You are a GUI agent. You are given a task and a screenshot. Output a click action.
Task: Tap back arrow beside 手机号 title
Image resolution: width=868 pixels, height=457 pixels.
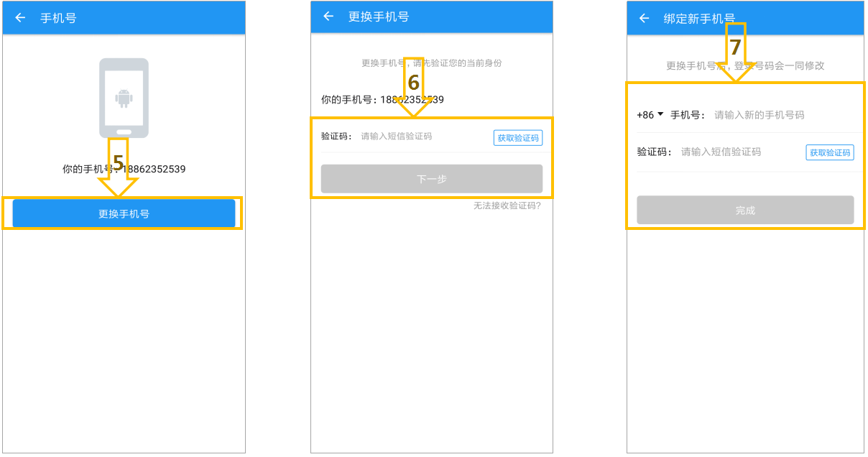coord(20,18)
